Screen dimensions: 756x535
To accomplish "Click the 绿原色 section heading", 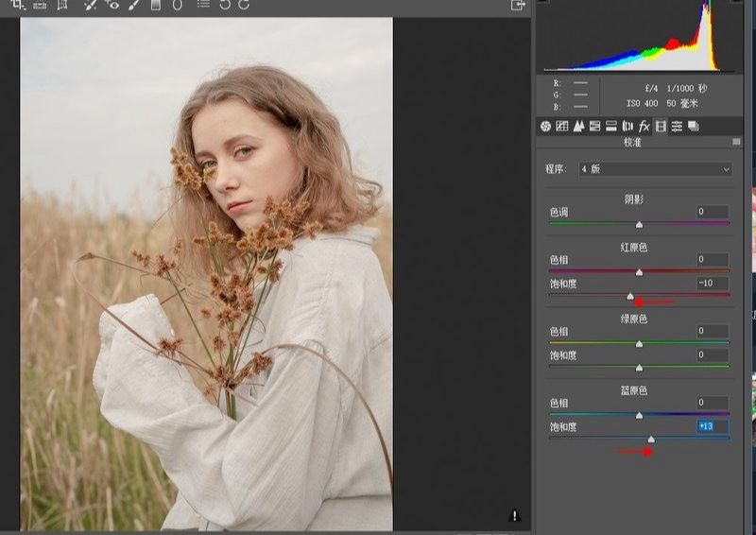I will [634, 319].
